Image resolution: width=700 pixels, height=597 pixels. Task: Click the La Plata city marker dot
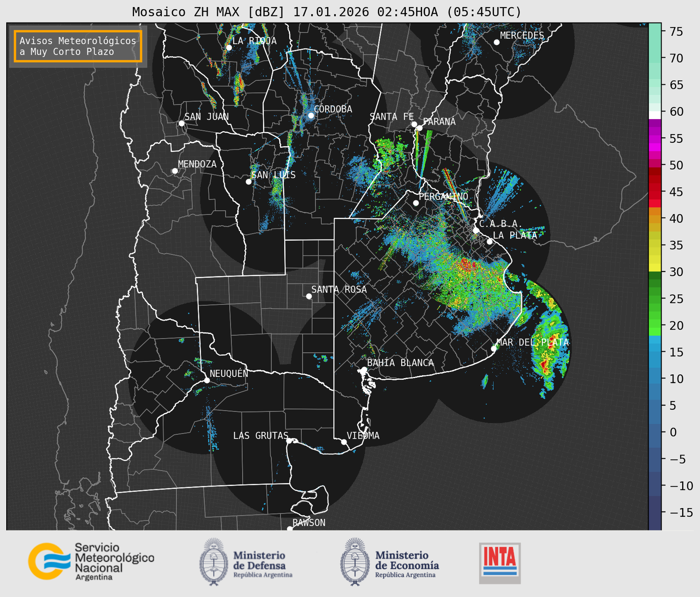tap(490, 242)
